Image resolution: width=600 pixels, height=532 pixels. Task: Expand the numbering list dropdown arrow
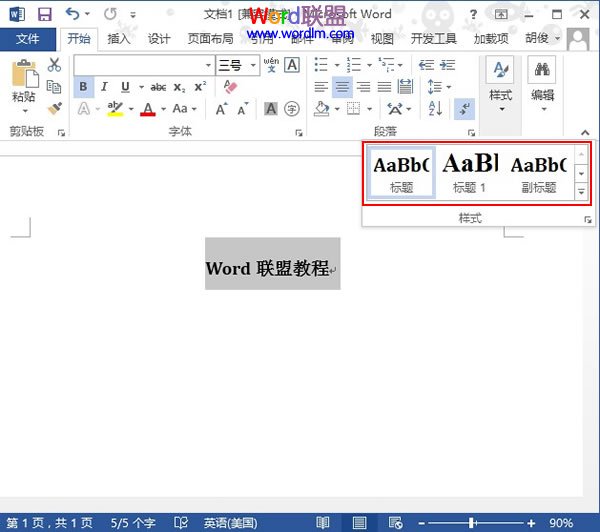[x=369, y=65]
